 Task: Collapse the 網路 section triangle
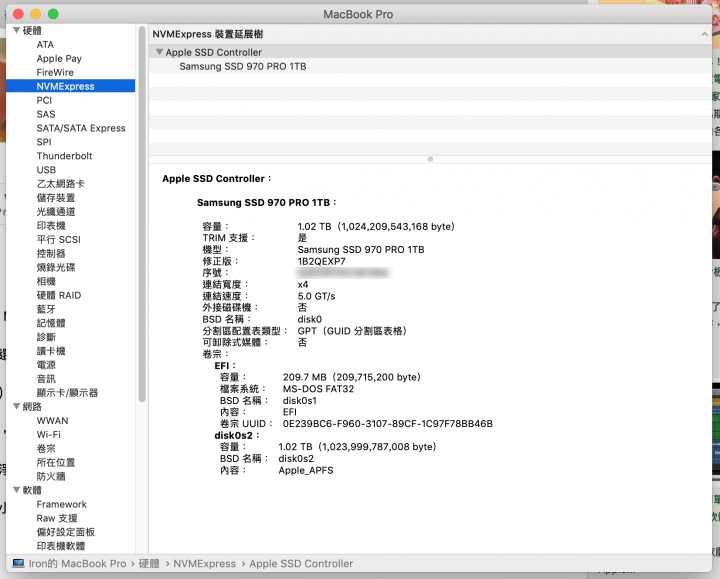click(17, 406)
